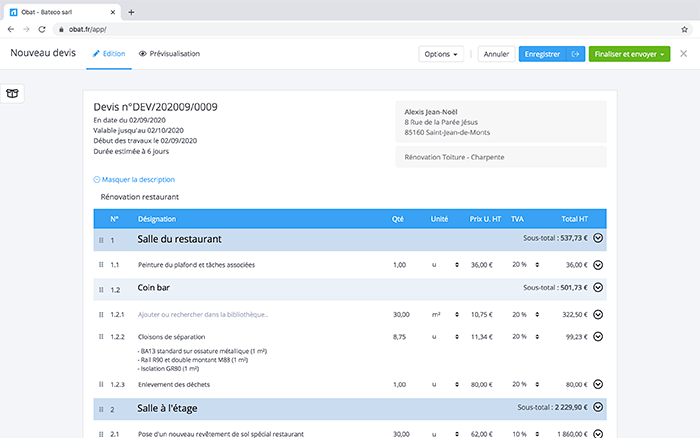700x438 pixels.
Task: Hide the description with Masquer la description
Action: (134, 179)
